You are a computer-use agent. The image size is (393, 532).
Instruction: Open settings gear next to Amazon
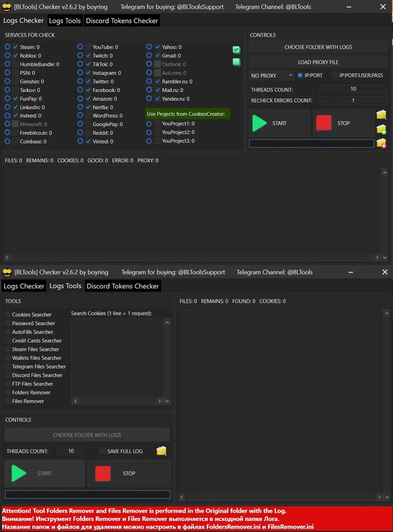click(80, 98)
